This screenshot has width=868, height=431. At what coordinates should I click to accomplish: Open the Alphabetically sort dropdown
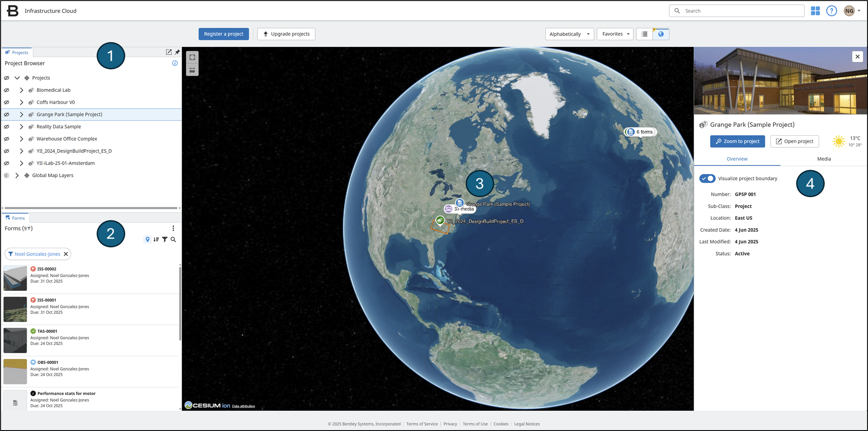(569, 34)
